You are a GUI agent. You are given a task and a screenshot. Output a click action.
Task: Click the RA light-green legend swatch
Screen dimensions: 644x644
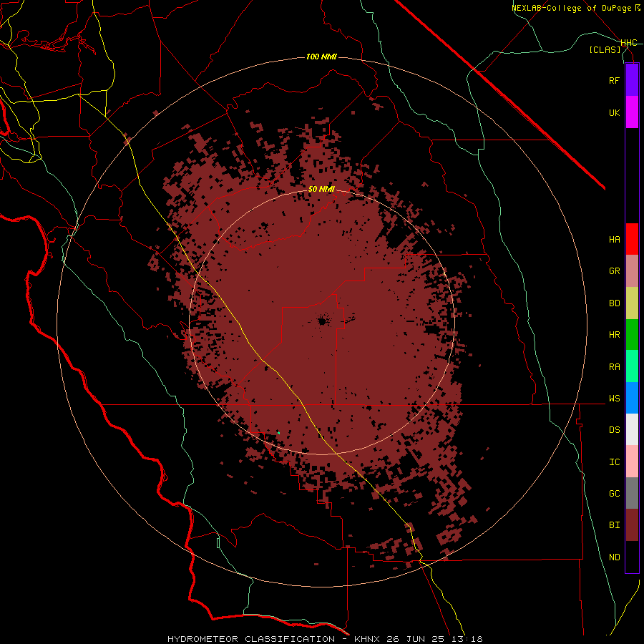coord(632,366)
